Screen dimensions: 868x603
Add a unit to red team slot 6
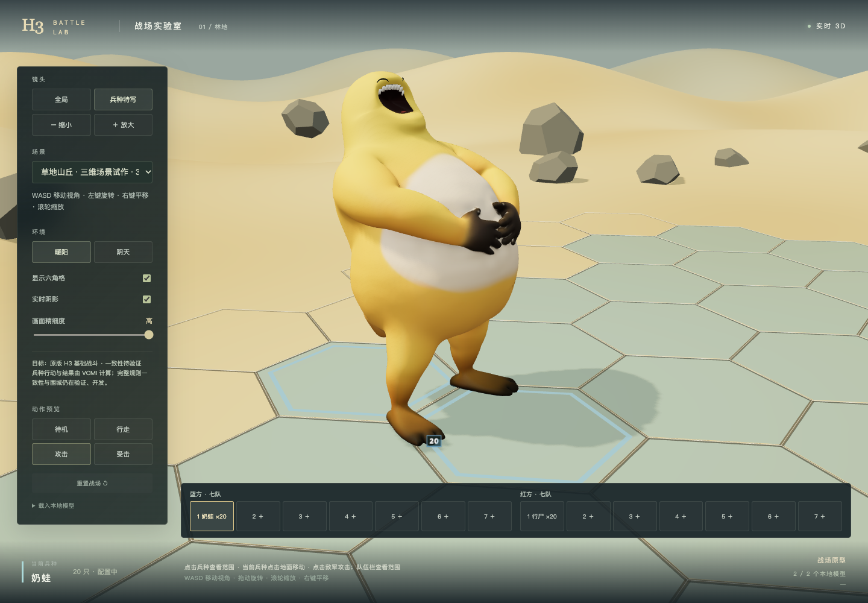(x=773, y=516)
